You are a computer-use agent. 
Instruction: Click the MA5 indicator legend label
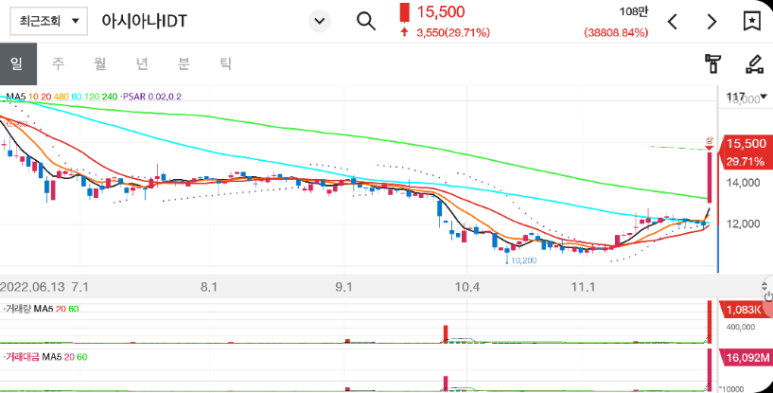click(x=16, y=97)
